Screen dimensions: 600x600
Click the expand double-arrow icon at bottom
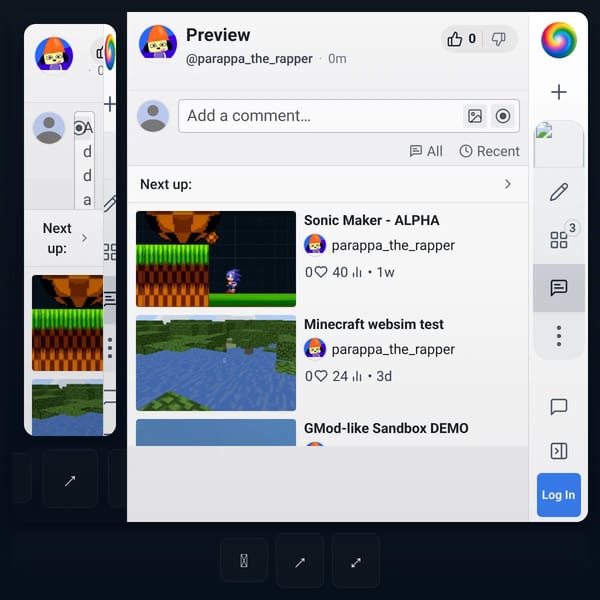[x=356, y=562]
